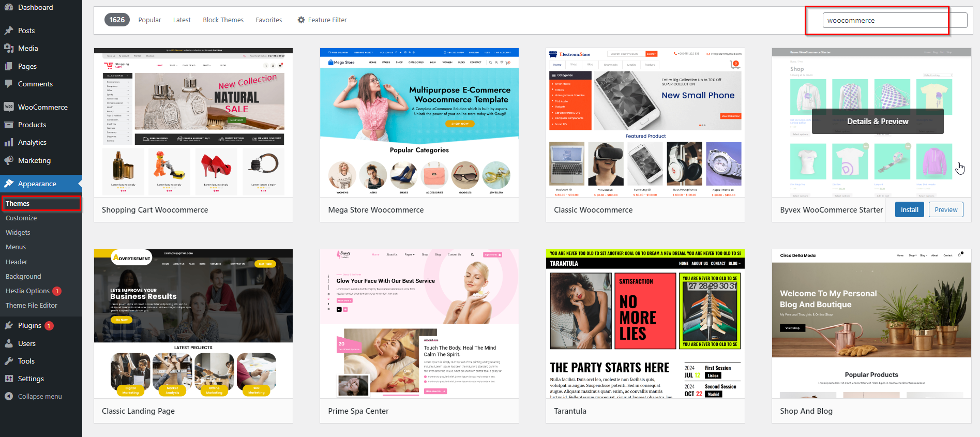Click the Analytics bar chart icon

pyautogui.click(x=9, y=142)
